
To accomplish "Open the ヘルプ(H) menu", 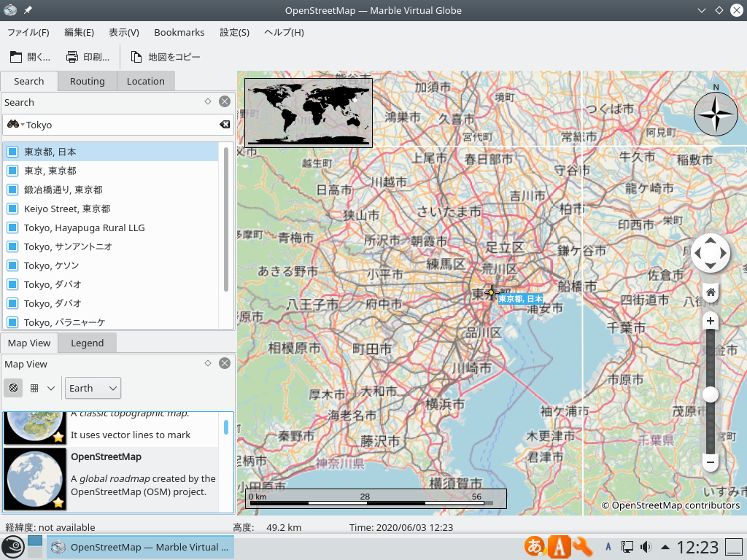I will (x=284, y=32).
